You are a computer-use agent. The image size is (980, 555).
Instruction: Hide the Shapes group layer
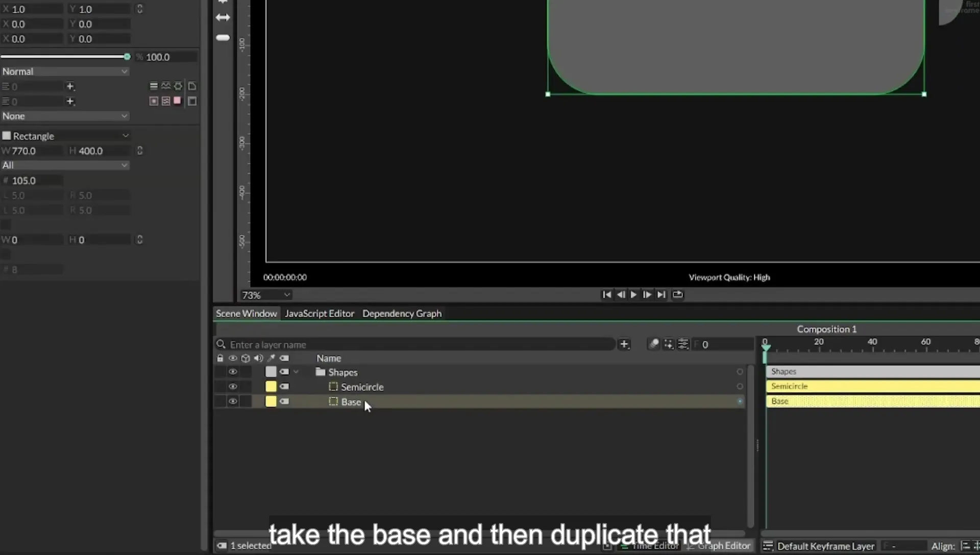point(233,372)
